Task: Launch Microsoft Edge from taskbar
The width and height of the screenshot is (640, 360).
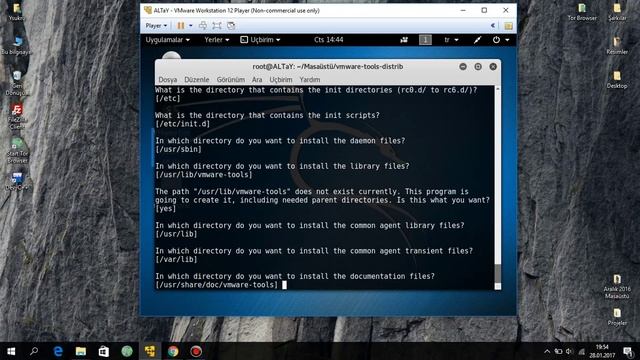Action: pyautogui.click(x=58, y=351)
